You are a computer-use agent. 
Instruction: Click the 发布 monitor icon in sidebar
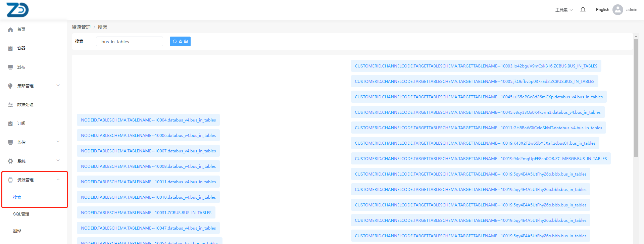[x=10, y=67]
